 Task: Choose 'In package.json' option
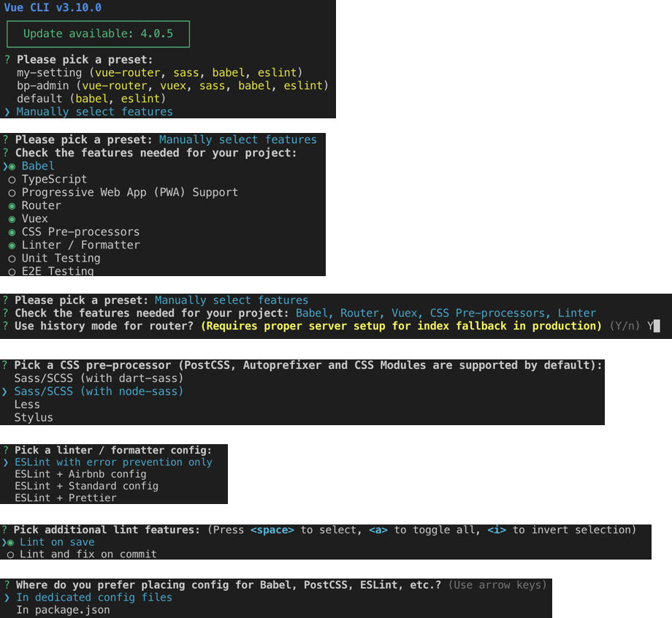[x=63, y=610]
